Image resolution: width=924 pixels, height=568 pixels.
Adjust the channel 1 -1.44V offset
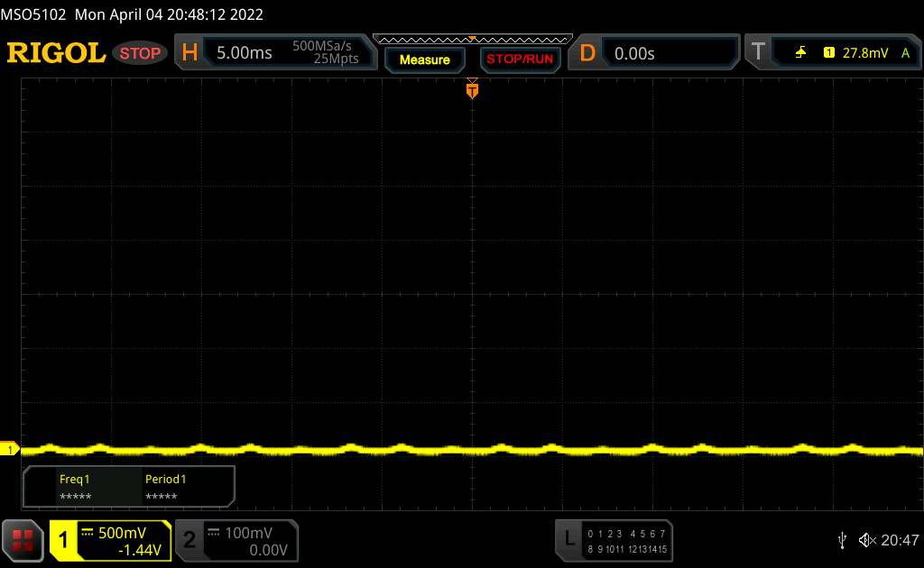click(140, 550)
